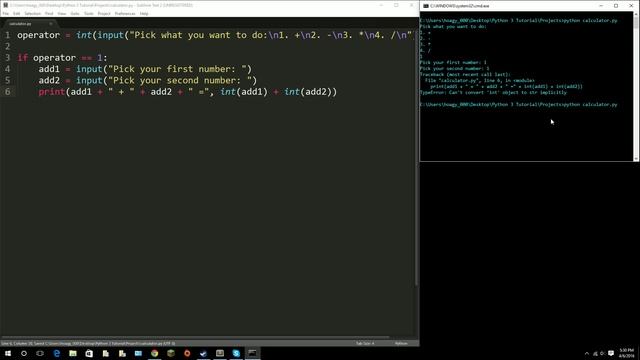Image resolution: width=640 pixels, height=360 pixels.
Task: Open the volume control in system tray
Action: coord(602,353)
